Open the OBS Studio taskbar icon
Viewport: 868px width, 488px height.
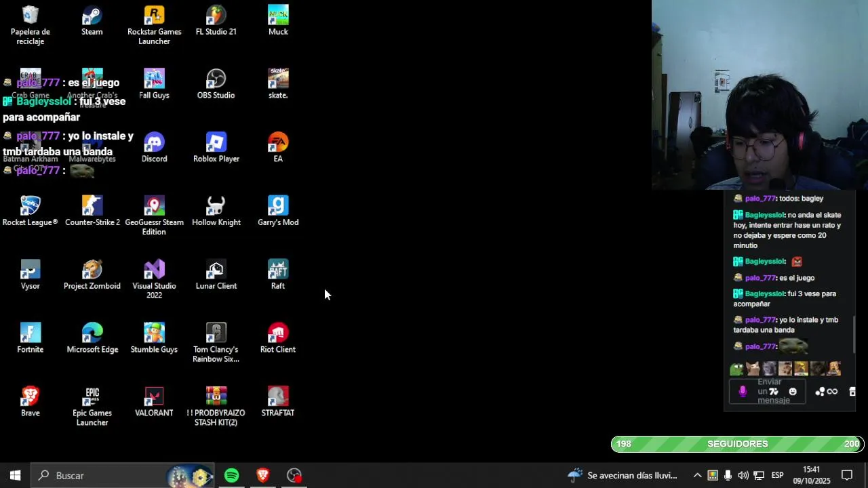[294, 476]
